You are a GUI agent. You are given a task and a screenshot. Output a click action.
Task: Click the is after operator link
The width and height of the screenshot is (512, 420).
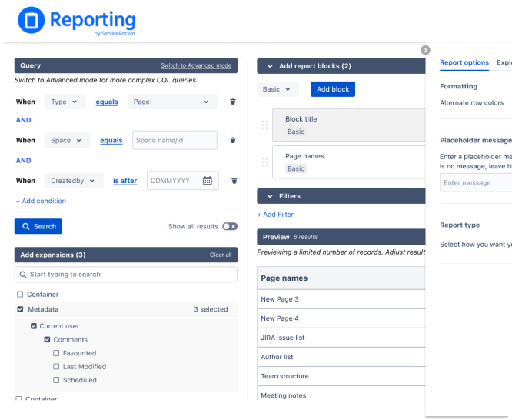125,181
